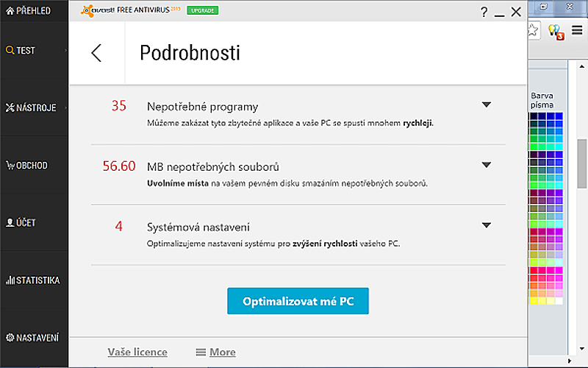Image resolution: width=588 pixels, height=368 pixels.
Task: Open the More menu at bottom
Action: 215,352
